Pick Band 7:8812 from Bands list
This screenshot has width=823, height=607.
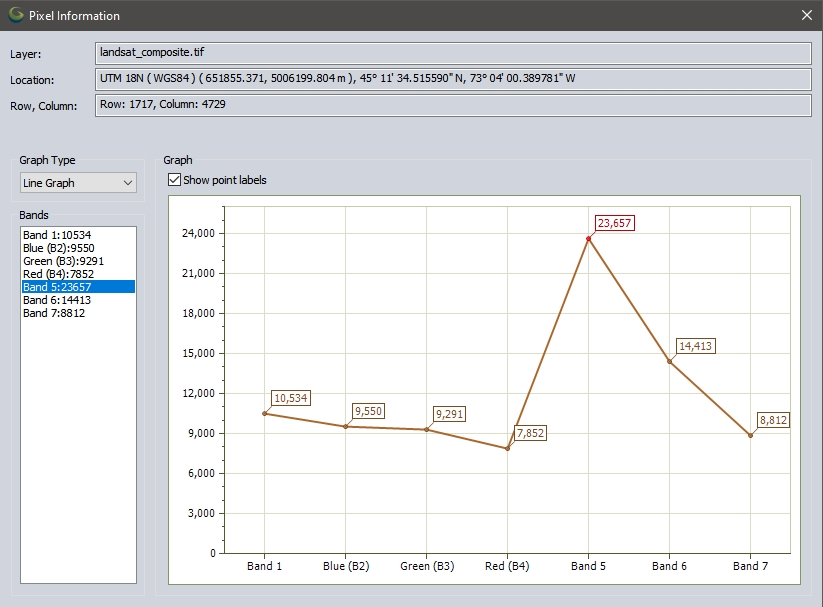(x=54, y=313)
